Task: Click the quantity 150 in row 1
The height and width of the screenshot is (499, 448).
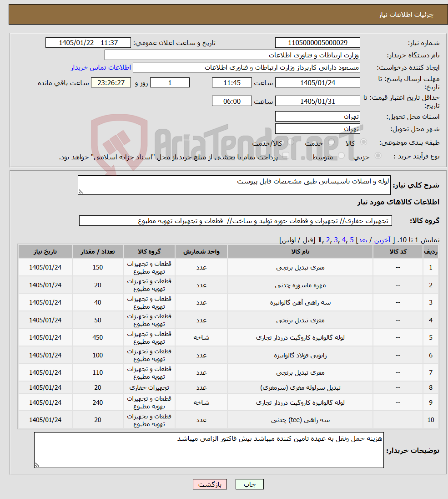Action: [98, 268]
